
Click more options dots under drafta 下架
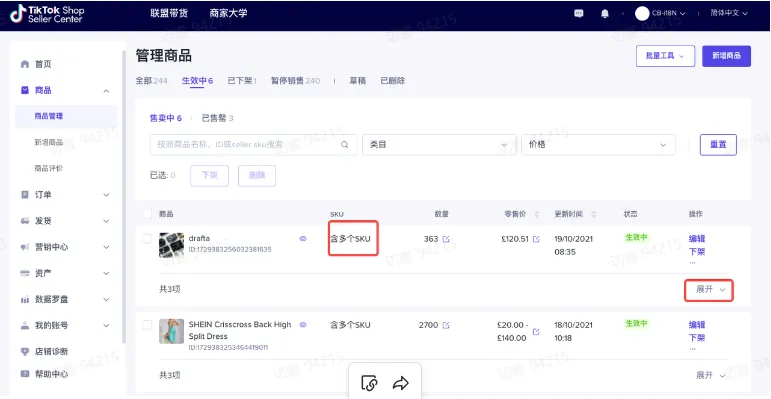tap(693, 263)
